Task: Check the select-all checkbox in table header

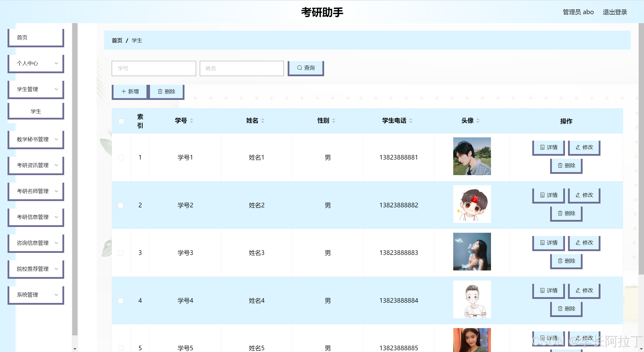Action: point(121,121)
